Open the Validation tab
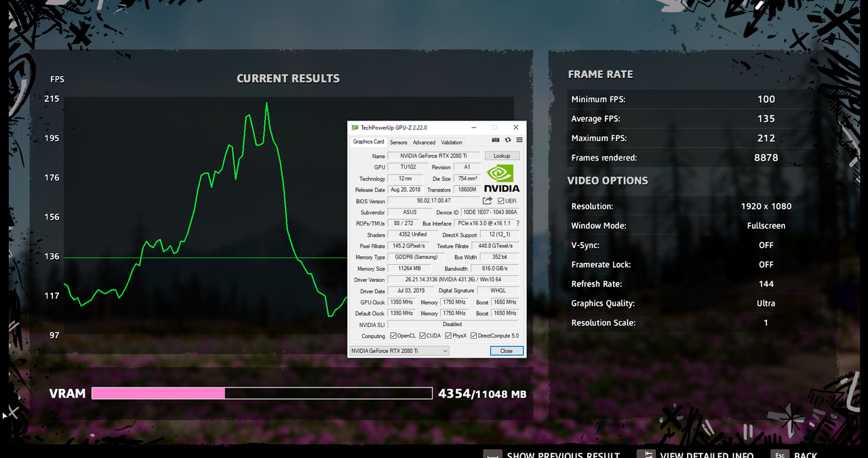Viewport: 868px width, 458px height. click(x=452, y=142)
